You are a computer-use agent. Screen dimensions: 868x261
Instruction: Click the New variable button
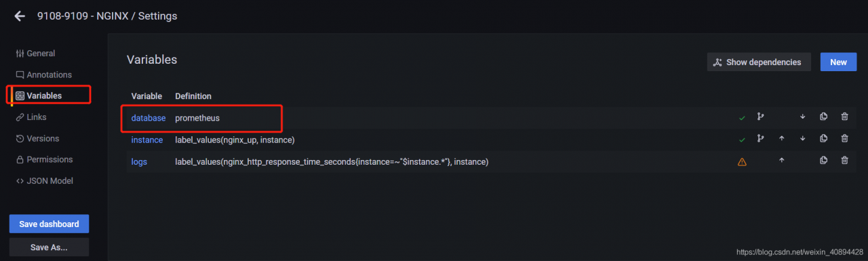pyautogui.click(x=838, y=62)
